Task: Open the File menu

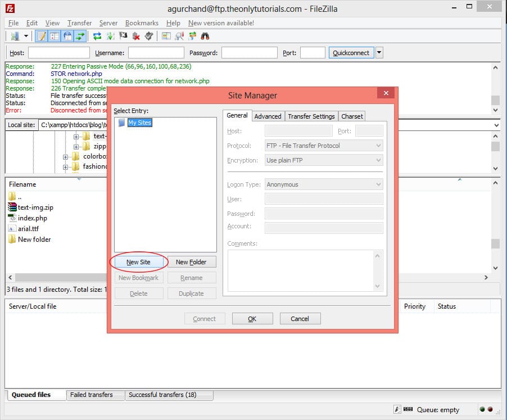Action: click(13, 23)
